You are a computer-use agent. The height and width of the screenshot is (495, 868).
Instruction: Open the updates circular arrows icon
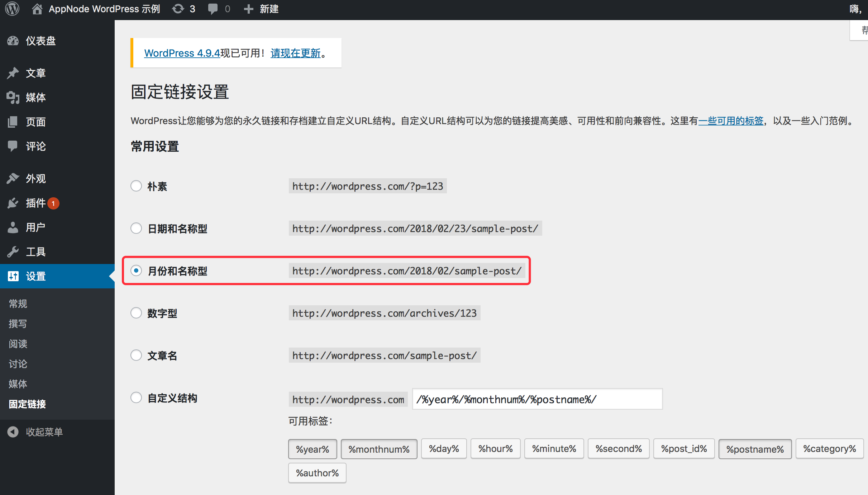pos(178,9)
